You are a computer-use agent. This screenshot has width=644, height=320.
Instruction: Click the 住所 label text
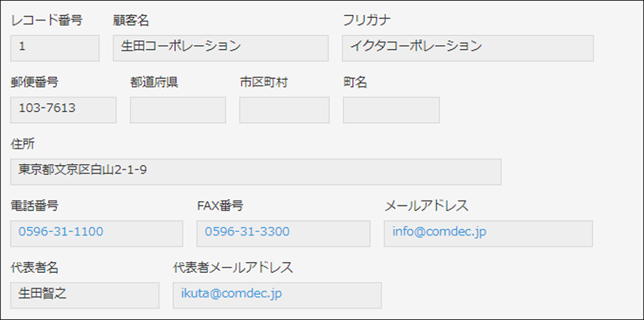click(23, 144)
